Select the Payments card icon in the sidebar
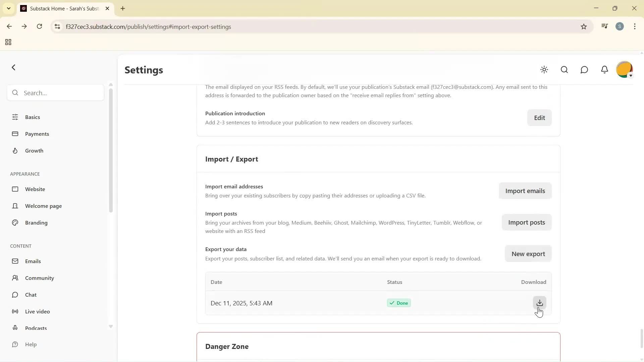Viewport: 644px width, 362px height. tap(15, 134)
